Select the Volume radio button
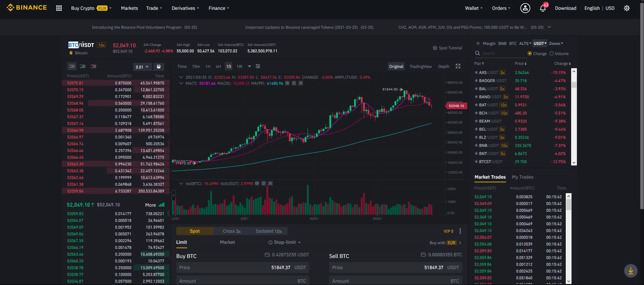644x285 pixels. (552, 53)
